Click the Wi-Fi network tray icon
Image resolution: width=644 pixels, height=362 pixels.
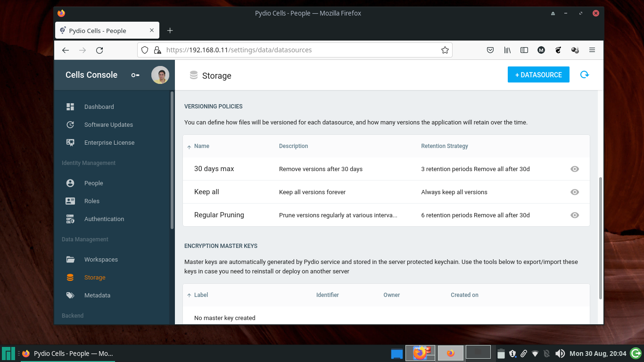(535, 354)
